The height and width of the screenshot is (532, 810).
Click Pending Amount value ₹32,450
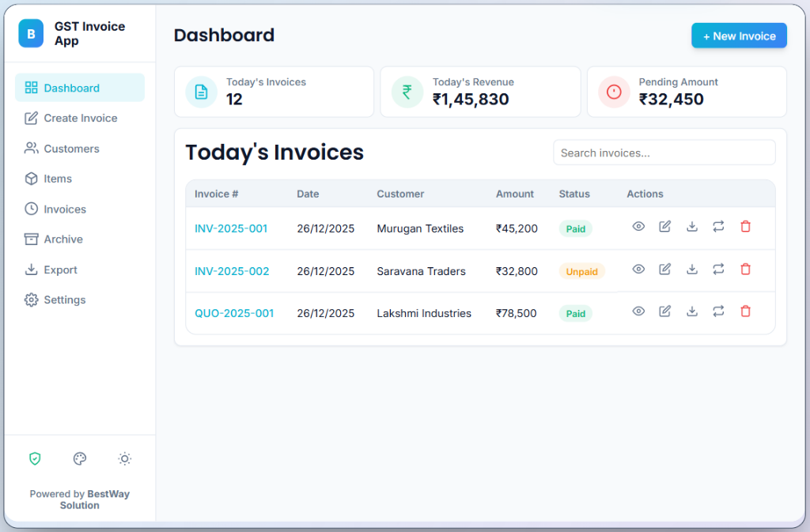pyautogui.click(x=671, y=99)
